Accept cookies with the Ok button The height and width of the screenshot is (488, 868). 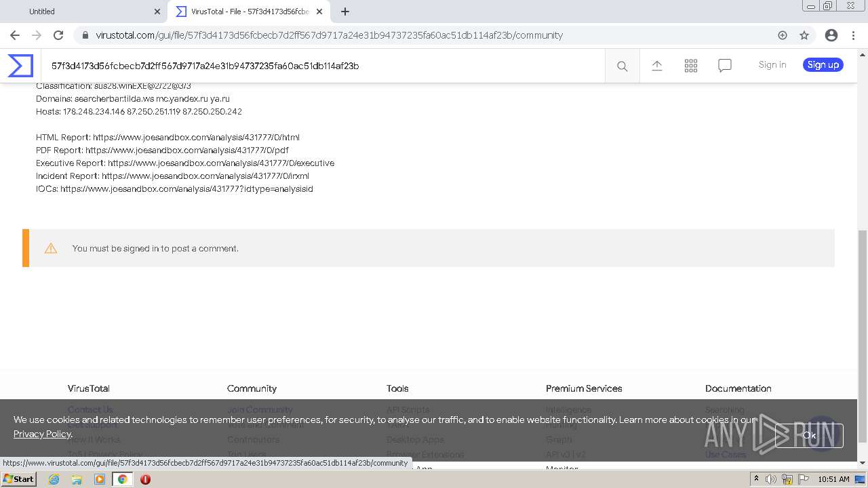[x=809, y=435]
